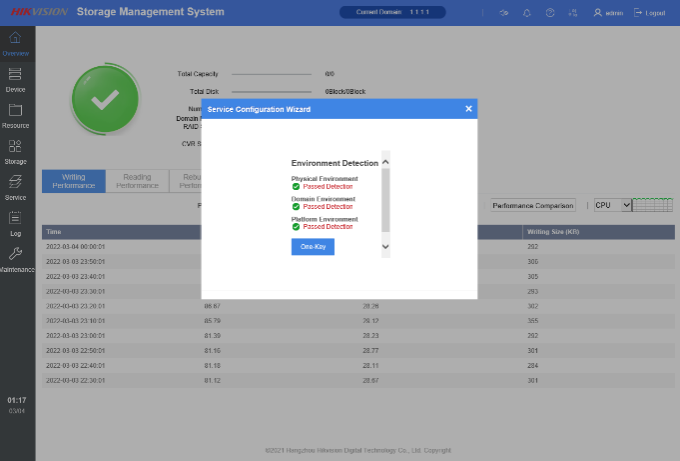Click the Performance Comparison button
Screen dimensions: 680x461
point(533,205)
